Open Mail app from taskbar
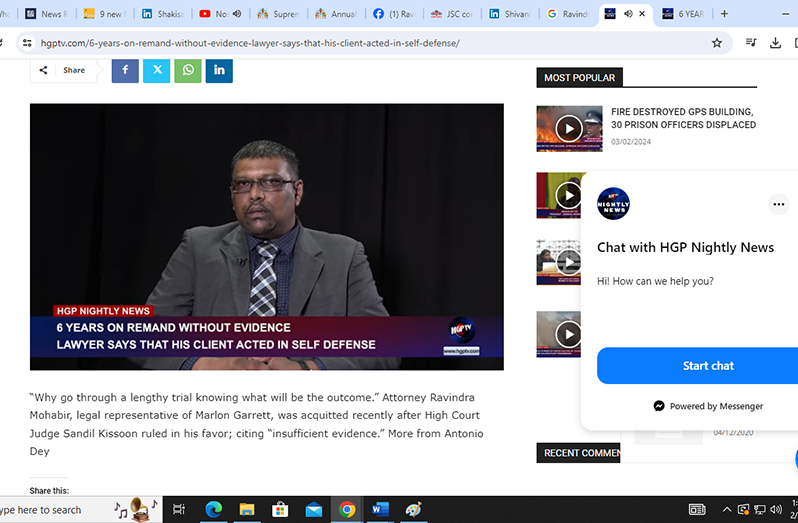Screen dimensions: 798x523 pos(314,509)
